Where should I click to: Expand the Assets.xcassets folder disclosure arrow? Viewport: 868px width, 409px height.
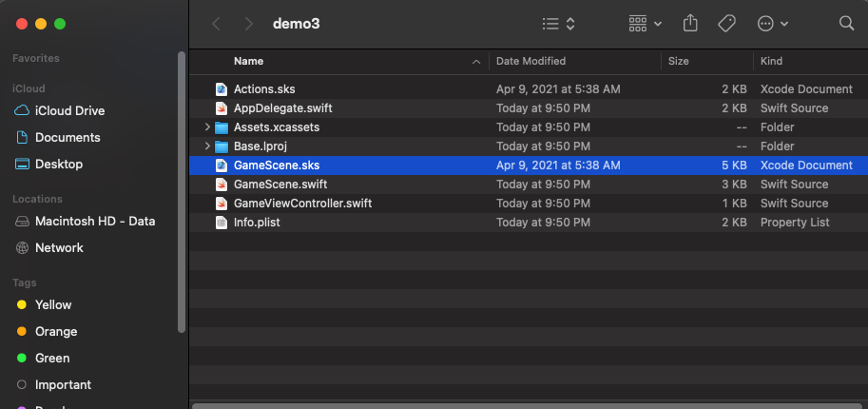(207, 127)
